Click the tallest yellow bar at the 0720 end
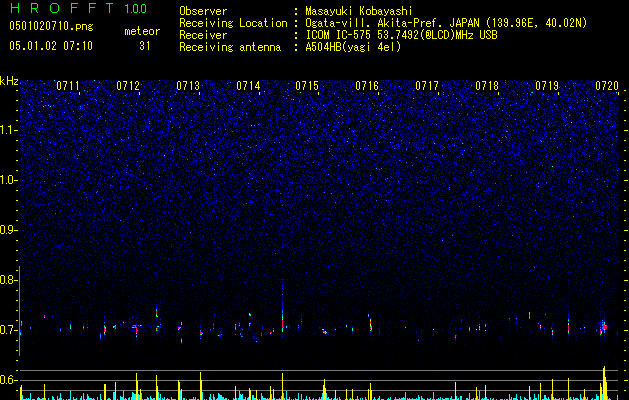Image resolution: width=629 pixels, height=400 pixels. 604,383
